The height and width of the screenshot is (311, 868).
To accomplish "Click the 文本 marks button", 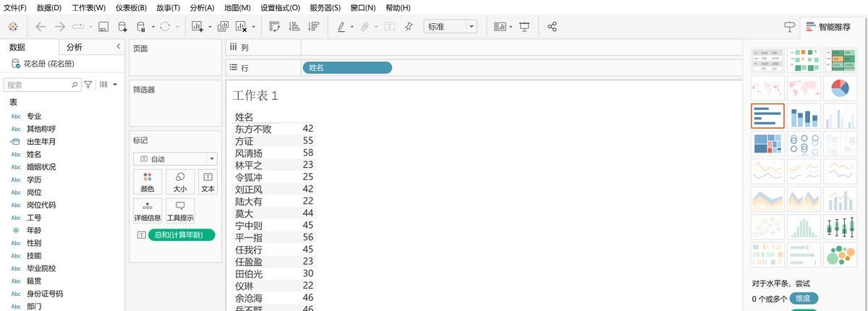I will click(x=208, y=182).
